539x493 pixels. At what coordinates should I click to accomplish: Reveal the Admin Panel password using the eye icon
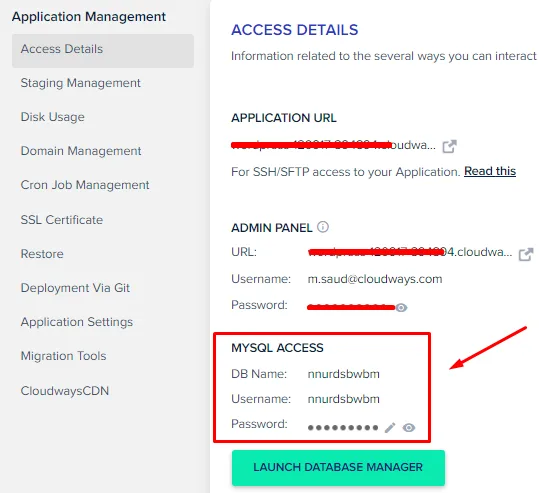pyautogui.click(x=401, y=307)
